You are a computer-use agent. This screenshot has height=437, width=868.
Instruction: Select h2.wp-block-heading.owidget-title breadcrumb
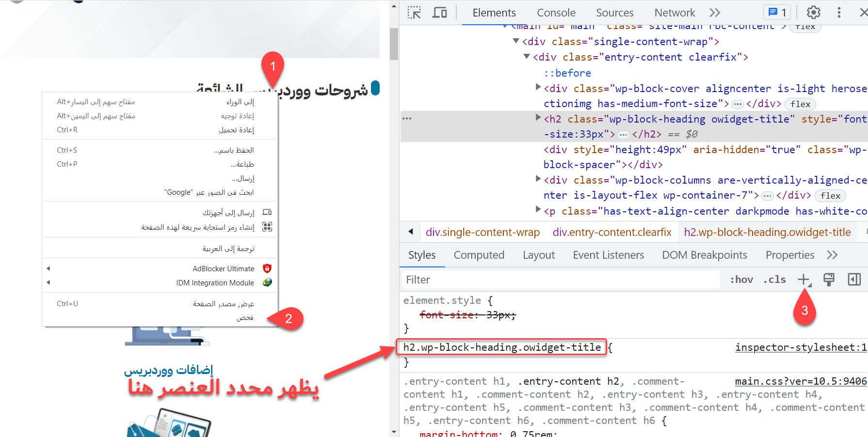pyautogui.click(x=768, y=232)
